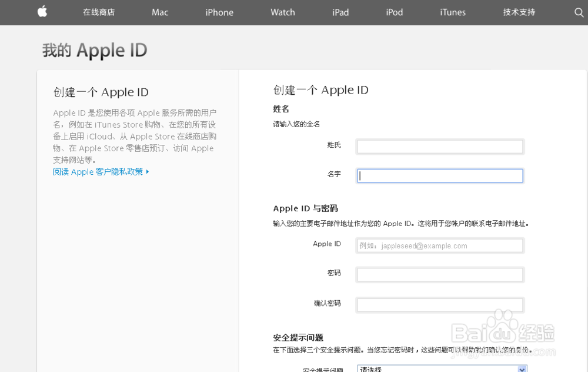Open the iPad navigation item

pos(340,12)
